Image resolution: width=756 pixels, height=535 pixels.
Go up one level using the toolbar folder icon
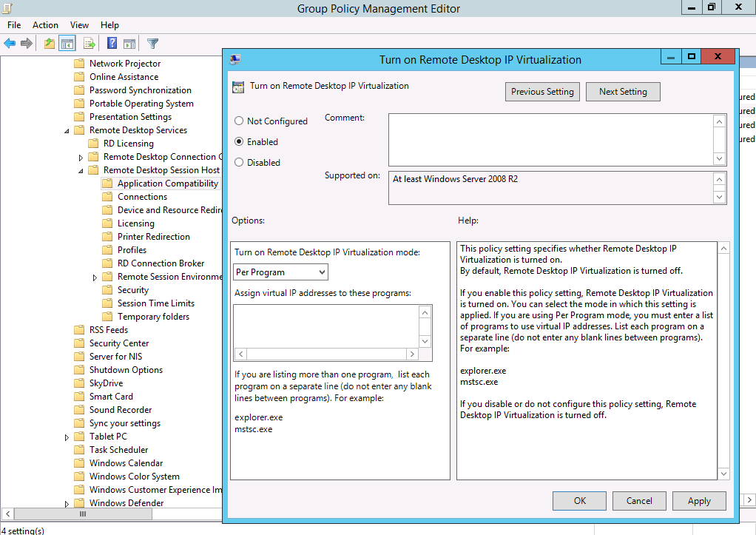click(x=49, y=44)
